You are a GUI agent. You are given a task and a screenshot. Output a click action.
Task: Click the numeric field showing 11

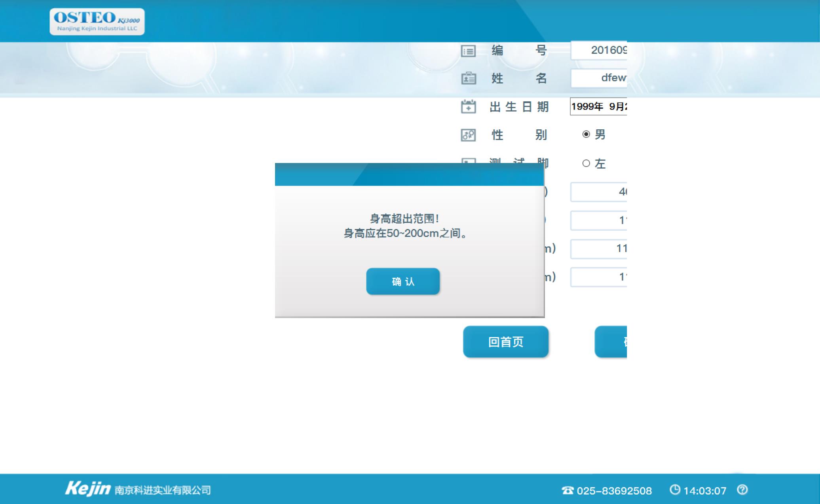point(599,249)
